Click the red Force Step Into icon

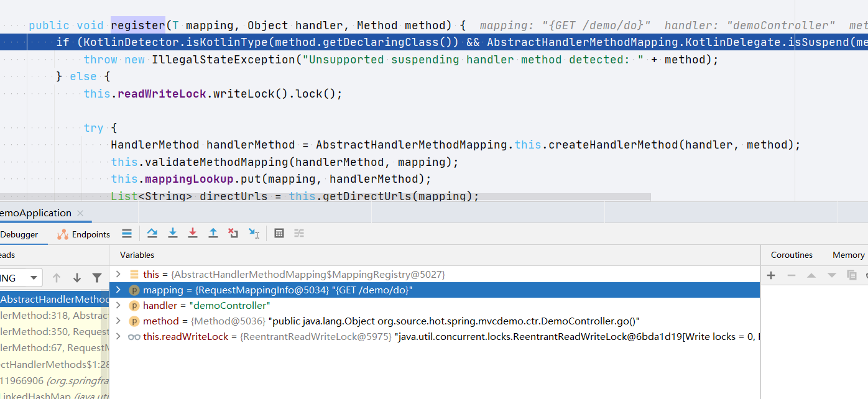193,234
